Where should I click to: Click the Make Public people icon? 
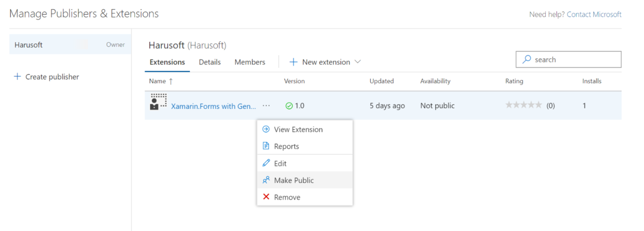(x=266, y=181)
